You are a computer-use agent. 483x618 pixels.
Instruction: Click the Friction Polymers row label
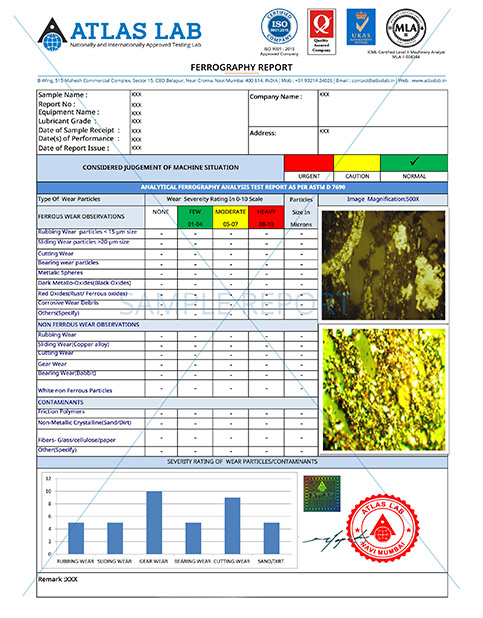61,411
